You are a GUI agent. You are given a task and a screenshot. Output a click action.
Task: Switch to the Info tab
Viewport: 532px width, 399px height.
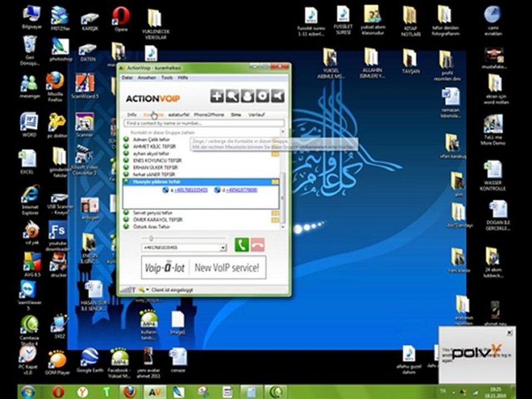pos(132,115)
